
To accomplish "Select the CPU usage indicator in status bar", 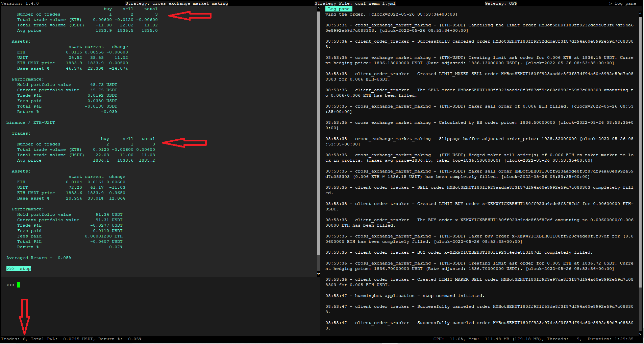I will click(444, 339).
